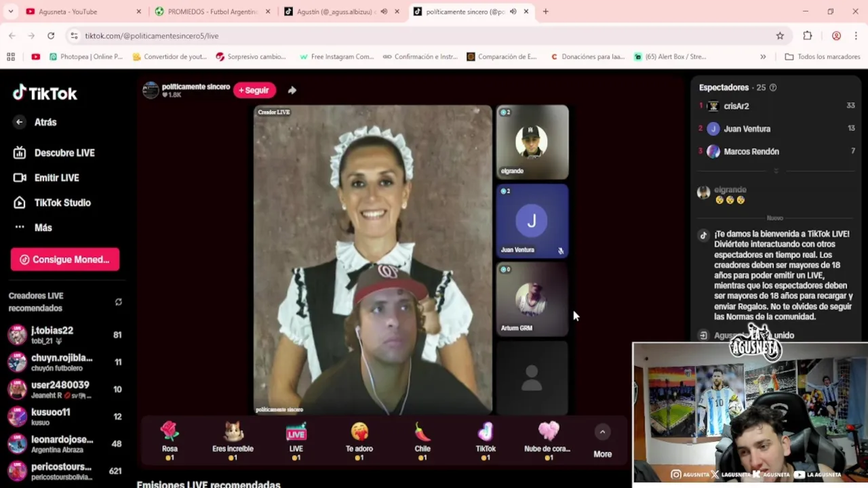Send the Eres increíble gift

[233, 441]
